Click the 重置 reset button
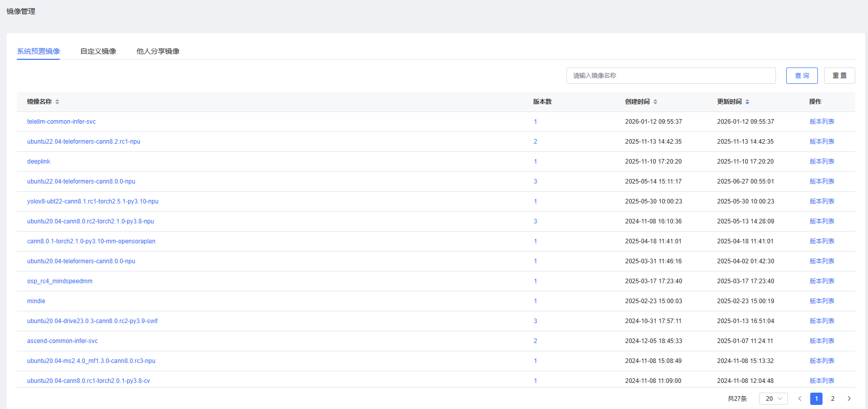The height and width of the screenshot is (409, 868). click(839, 76)
